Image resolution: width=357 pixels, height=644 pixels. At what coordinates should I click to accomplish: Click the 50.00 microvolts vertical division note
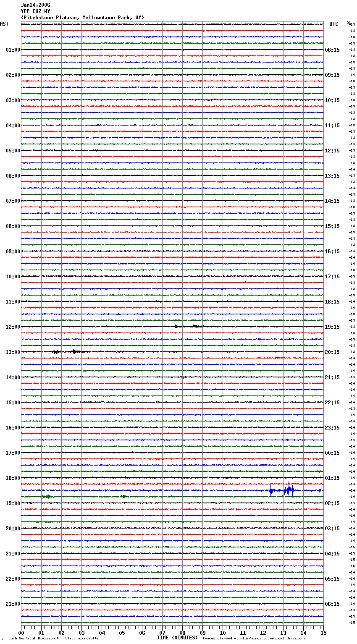[53, 638]
